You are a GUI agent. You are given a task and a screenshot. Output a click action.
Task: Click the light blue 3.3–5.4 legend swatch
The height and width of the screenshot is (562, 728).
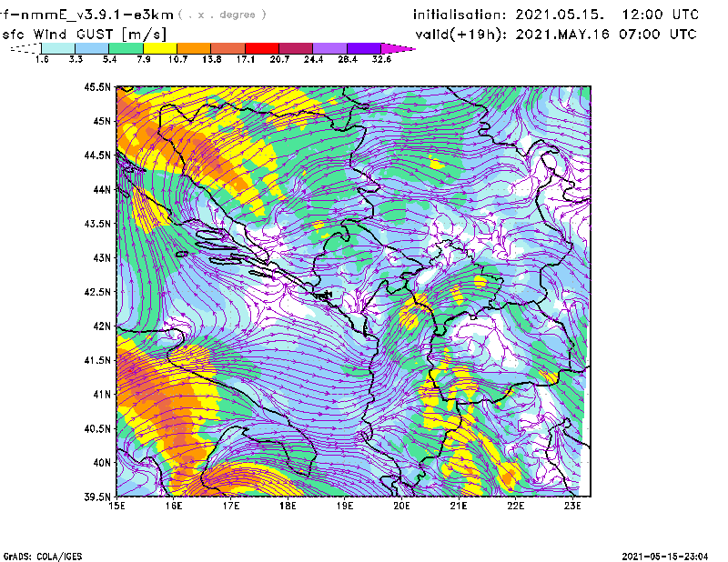click(x=92, y=48)
